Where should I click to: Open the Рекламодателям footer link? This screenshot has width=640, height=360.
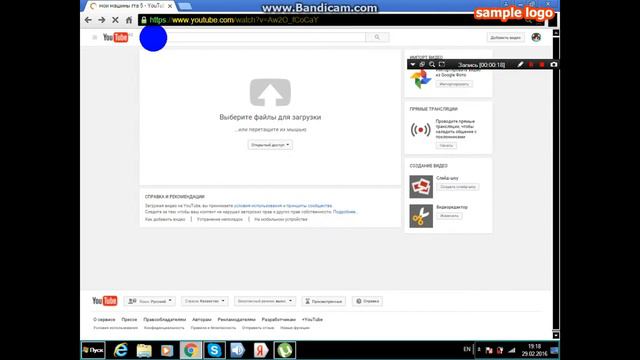point(236,320)
